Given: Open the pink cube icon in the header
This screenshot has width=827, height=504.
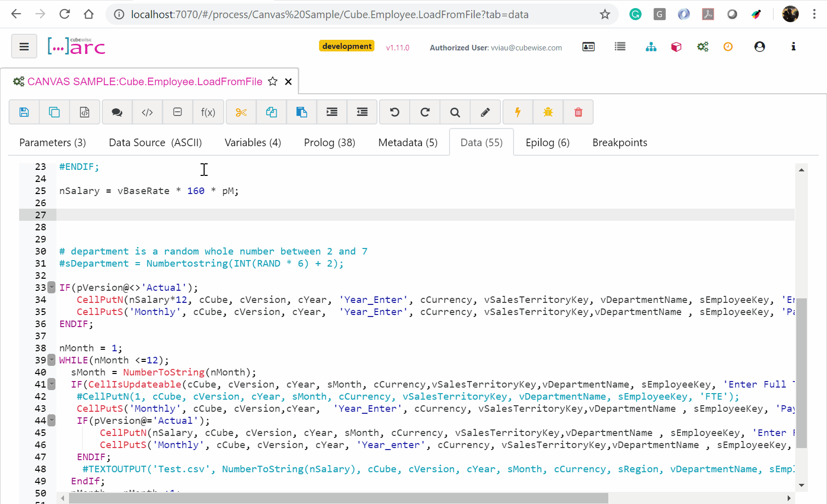Looking at the screenshot, I should pyautogui.click(x=676, y=47).
